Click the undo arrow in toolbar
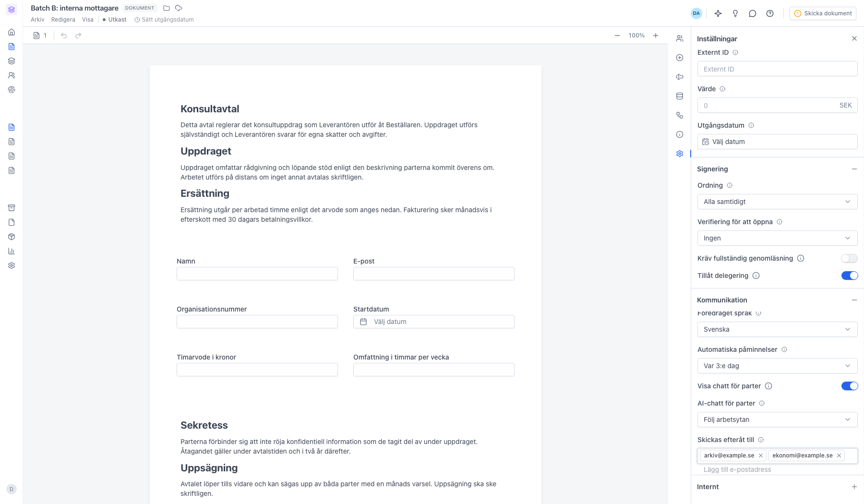Image resolution: width=864 pixels, height=504 pixels. (64, 36)
